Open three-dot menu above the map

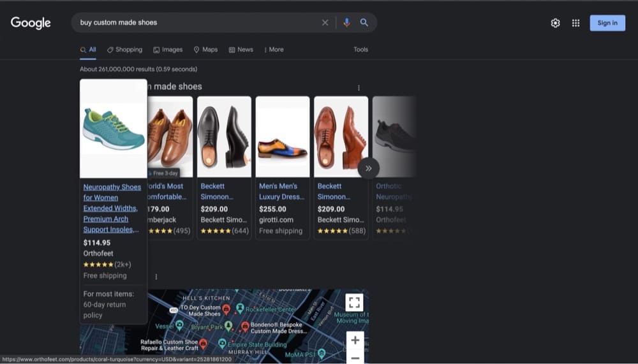click(156, 277)
